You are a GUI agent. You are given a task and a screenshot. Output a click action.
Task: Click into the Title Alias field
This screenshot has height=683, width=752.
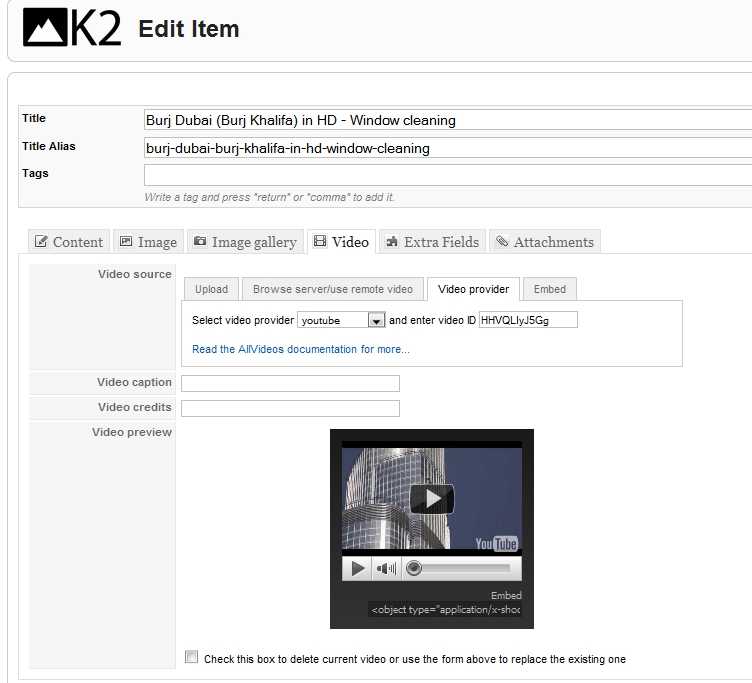tap(448, 148)
